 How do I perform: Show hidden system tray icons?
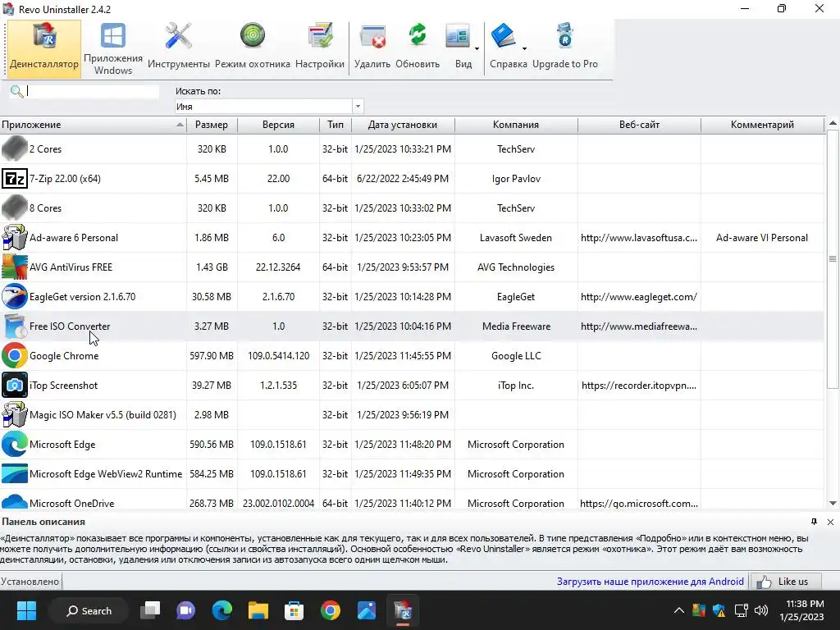tap(678, 610)
